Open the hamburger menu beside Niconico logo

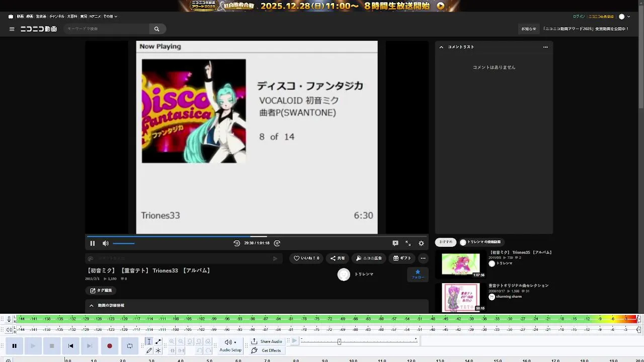pos(12,29)
